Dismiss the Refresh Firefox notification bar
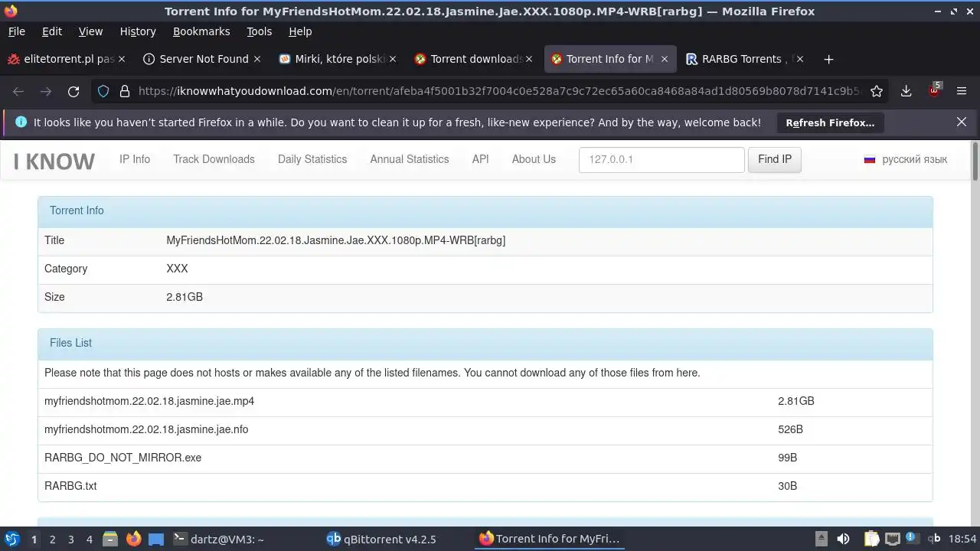Image resolution: width=980 pixels, height=551 pixels. pos(962,122)
